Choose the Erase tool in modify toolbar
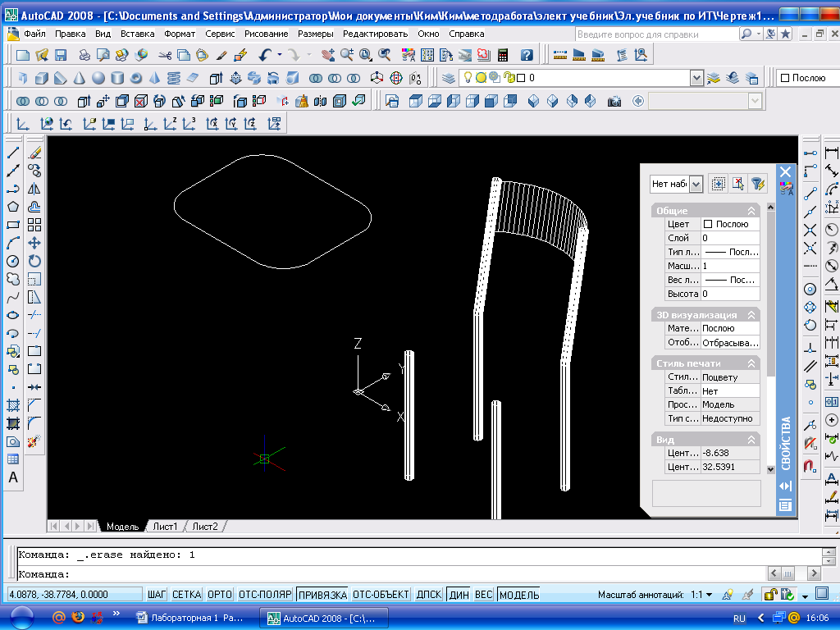 click(34, 153)
